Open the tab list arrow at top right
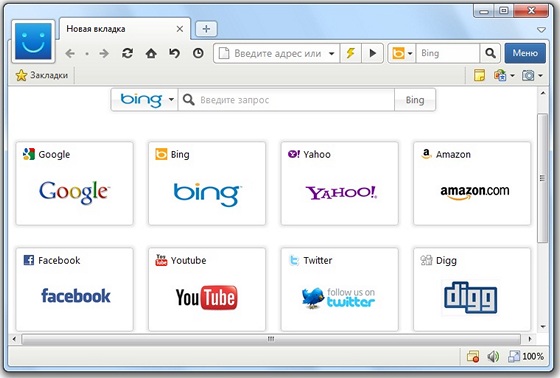560x378 pixels. pos(541,30)
